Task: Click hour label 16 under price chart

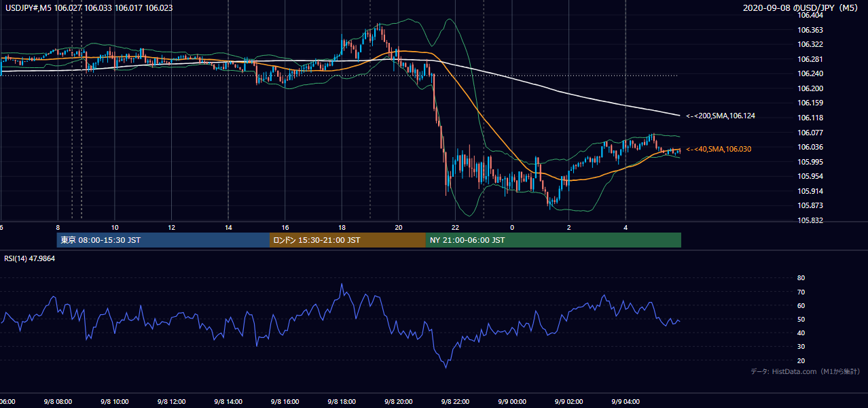Action: [x=285, y=228]
